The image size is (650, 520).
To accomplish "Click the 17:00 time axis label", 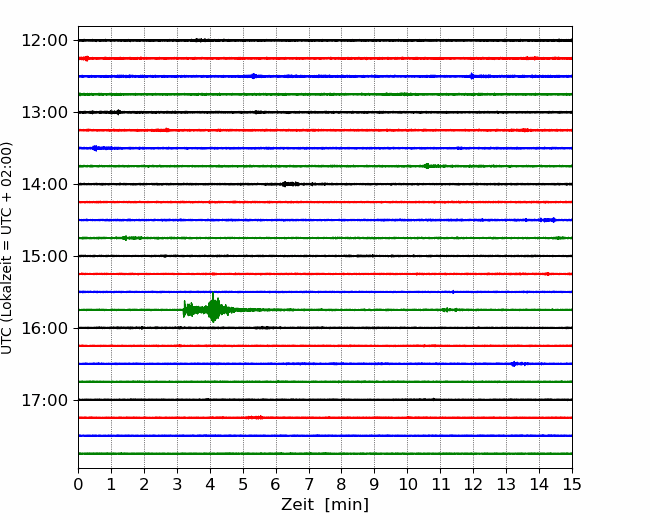I will 44,401.
